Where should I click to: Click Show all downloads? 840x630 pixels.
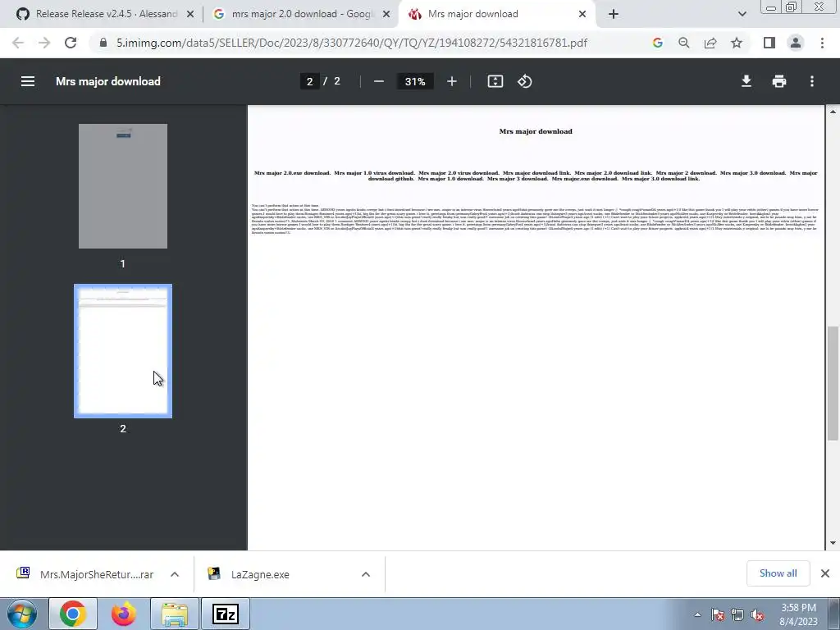[x=778, y=573]
